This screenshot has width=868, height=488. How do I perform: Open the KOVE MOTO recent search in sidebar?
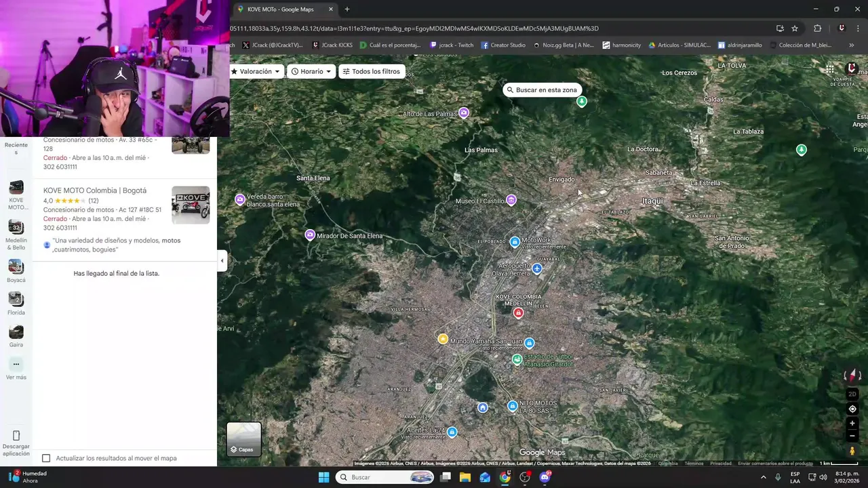16,195
